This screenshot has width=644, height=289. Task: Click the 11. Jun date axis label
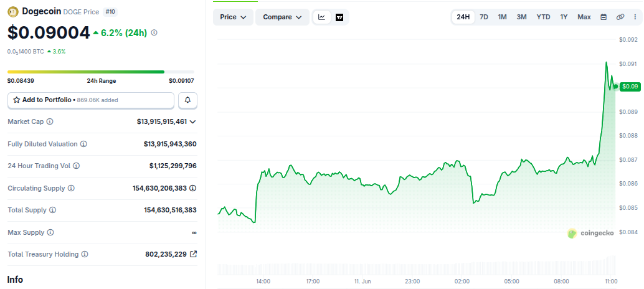click(x=362, y=281)
